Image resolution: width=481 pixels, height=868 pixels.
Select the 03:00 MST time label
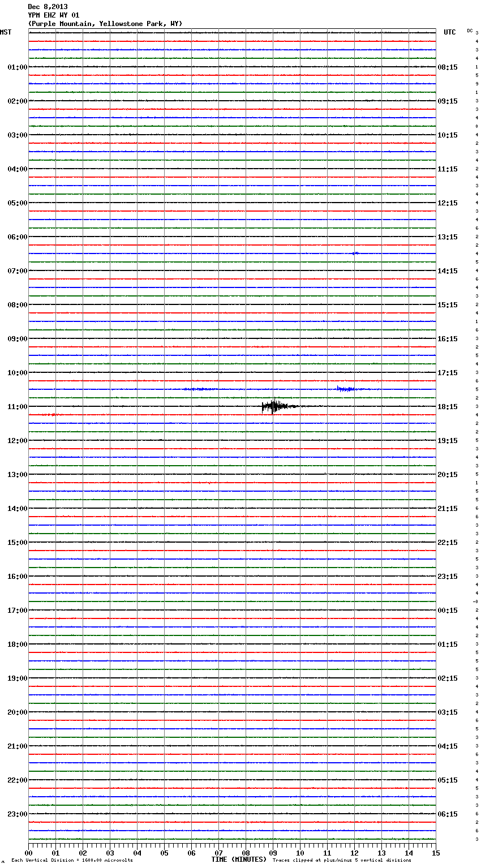click(18, 135)
